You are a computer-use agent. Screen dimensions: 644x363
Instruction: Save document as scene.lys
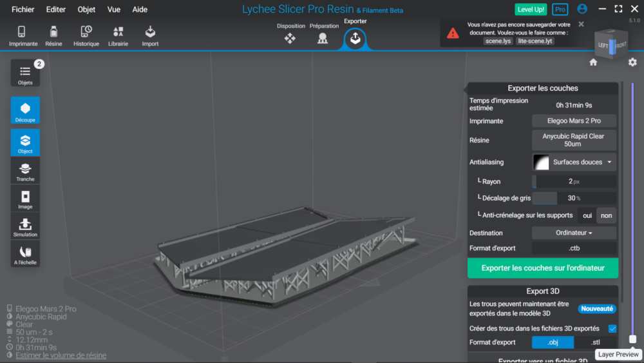498,41
